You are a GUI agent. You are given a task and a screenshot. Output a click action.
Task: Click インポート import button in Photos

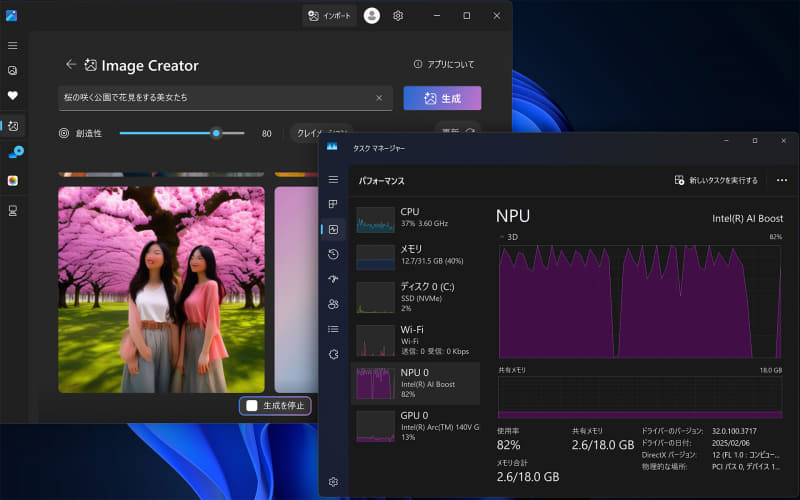[x=329, y=16]
